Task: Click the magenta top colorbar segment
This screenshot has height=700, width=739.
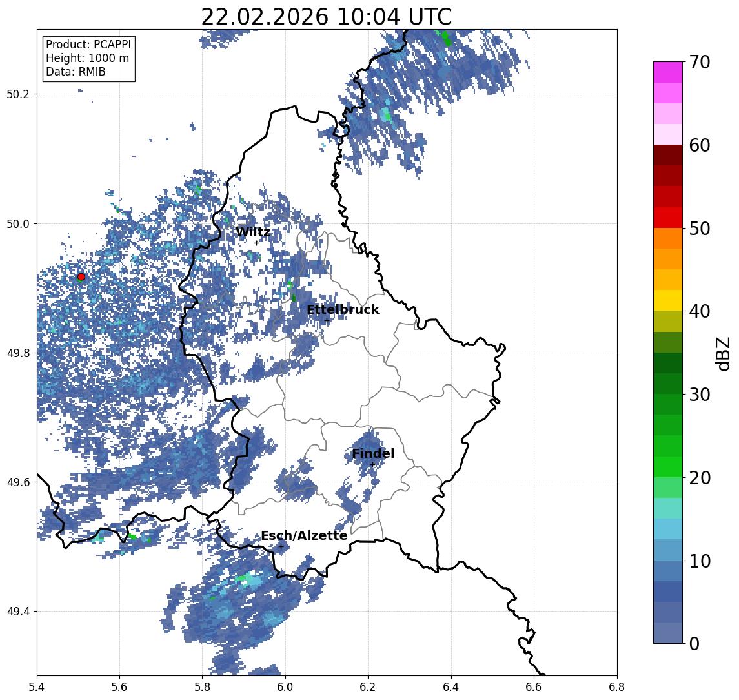Action: (x=668, y=72)
